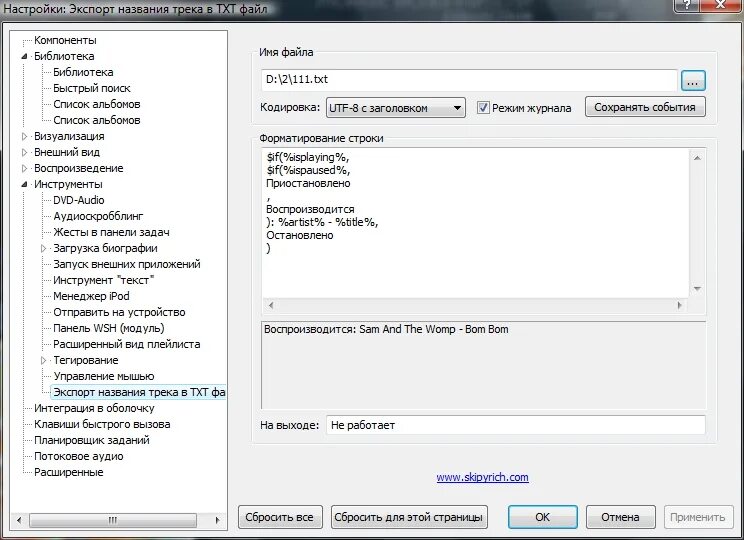This screenshot has width=744, height=540.
Task: Expand the Загрузка биографии node
Action: click(x=44, y=248)
